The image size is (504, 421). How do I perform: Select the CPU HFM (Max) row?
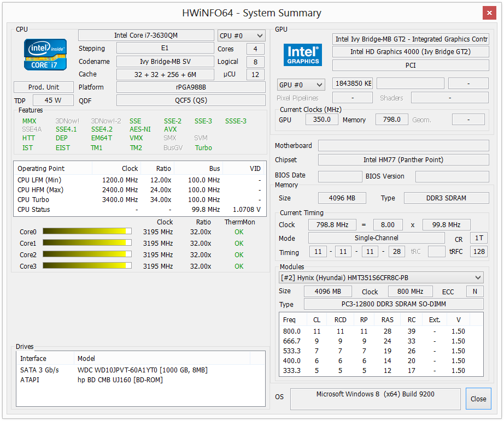[x=139, y=190]
